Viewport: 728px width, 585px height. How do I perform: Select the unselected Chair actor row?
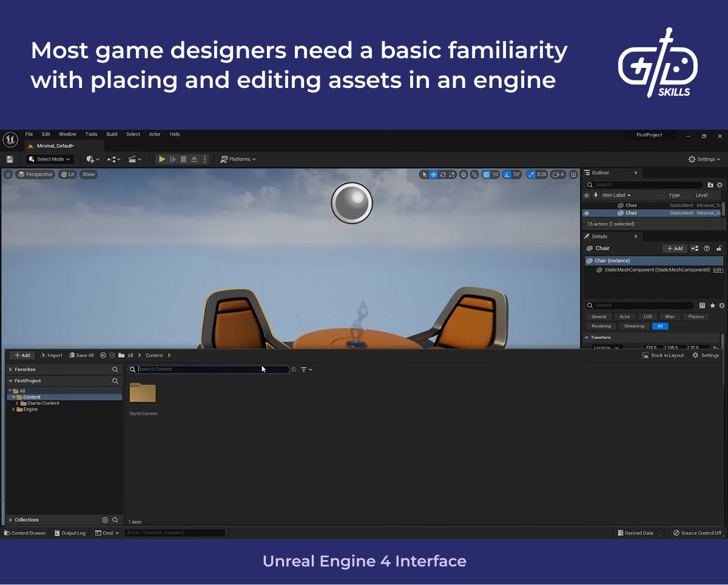coord(653,206)
